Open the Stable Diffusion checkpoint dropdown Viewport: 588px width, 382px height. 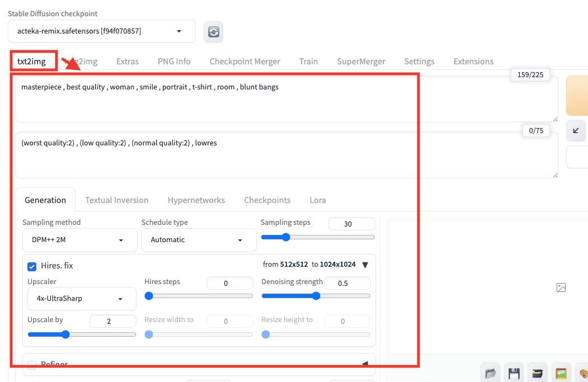(101, 31)
